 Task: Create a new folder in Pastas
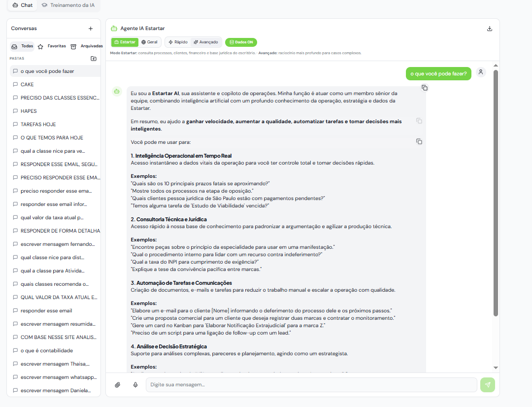tap(94, 58)
